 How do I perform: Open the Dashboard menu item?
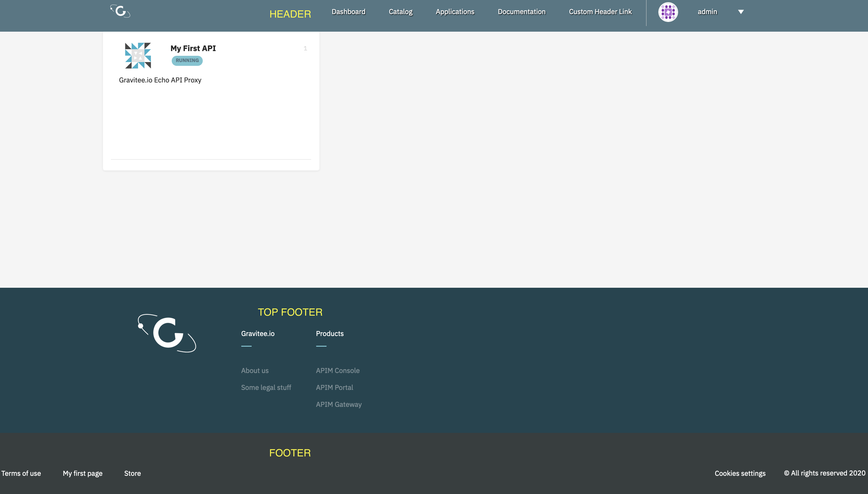point(348,12)
